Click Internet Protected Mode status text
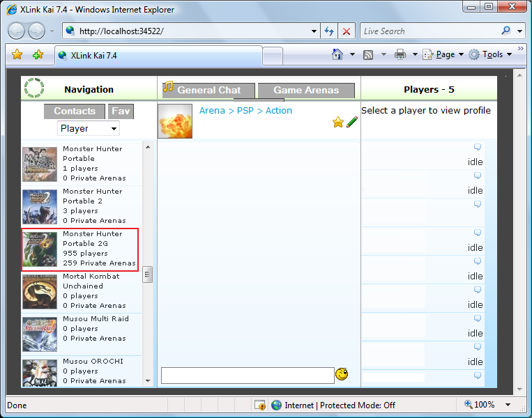Screen dimensions: 532x418 point(340,405)
